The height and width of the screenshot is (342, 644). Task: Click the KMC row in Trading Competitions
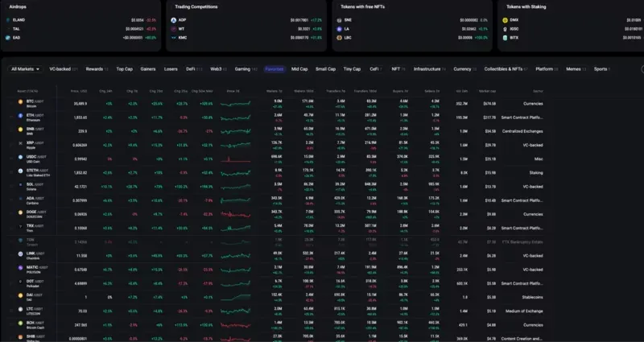pos(246,38)
